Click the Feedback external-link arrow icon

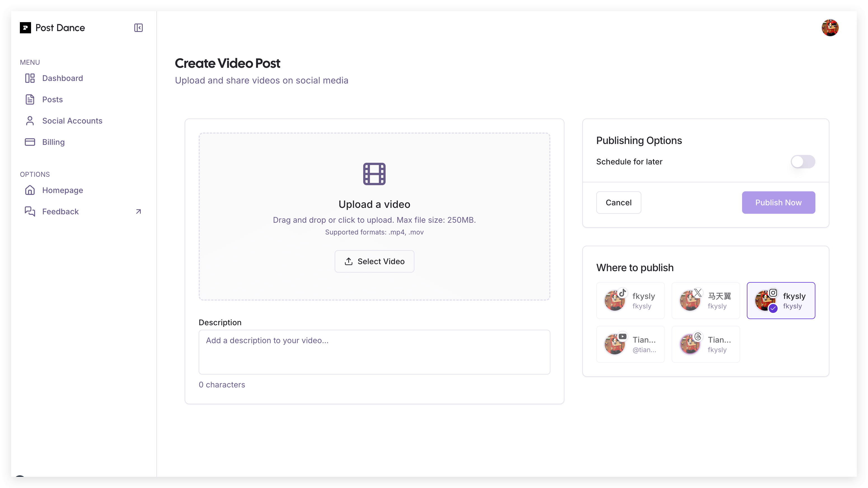138,212
